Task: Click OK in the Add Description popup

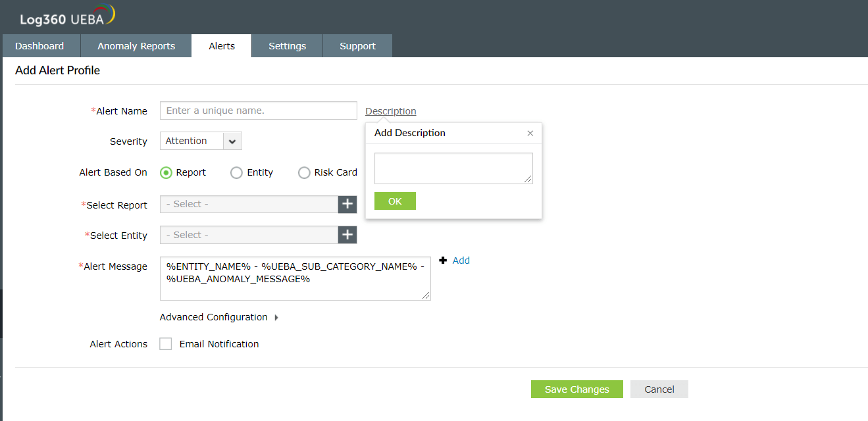Action: (x=395, y=201)
